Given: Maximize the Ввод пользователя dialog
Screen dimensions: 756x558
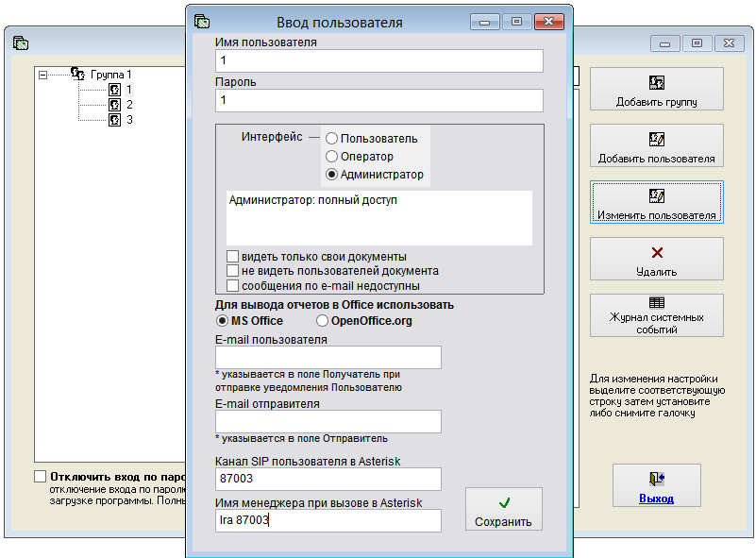Looking at the screenshot, I should [x=516, y=22].
